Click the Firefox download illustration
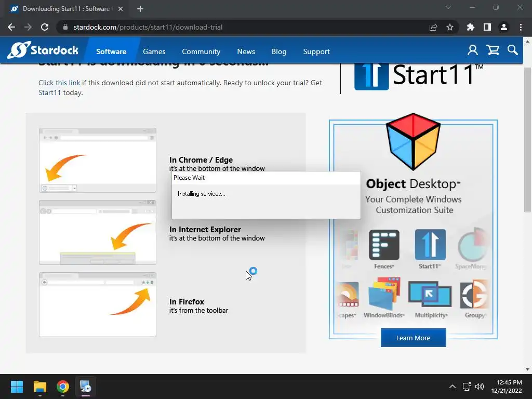The width and height of the screenshot is (532, 399). [97, 304]
